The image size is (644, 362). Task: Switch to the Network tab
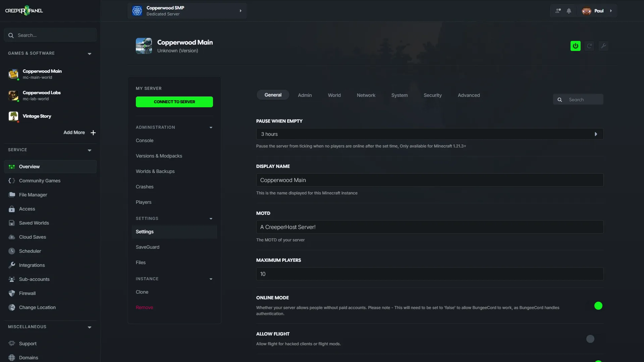pyautogui.click(x=366, y=95)
